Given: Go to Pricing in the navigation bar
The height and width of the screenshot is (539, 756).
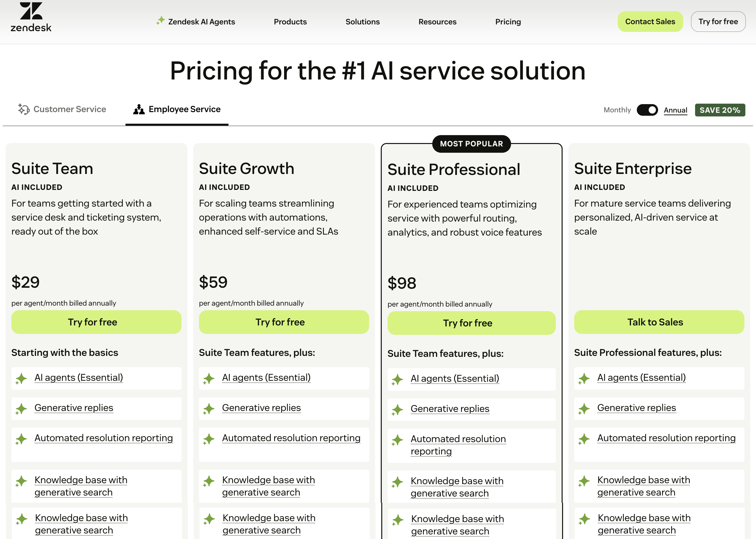Looking at the screenshot, I should point(508,22).
